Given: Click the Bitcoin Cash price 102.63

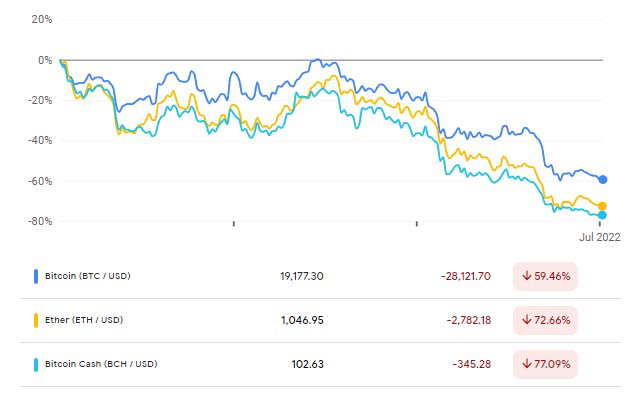Looking at the screenshot, I should pos(308,364).
